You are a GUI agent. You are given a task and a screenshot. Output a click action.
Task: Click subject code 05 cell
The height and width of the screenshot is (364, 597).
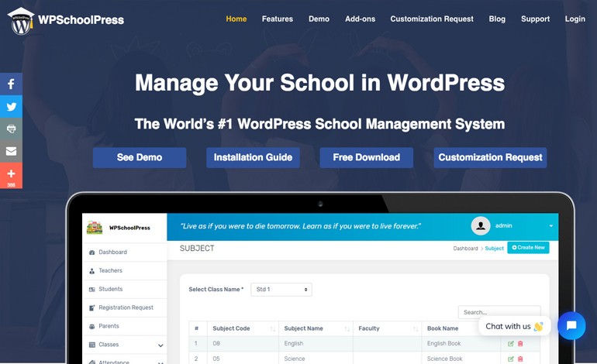pos(216,359)
